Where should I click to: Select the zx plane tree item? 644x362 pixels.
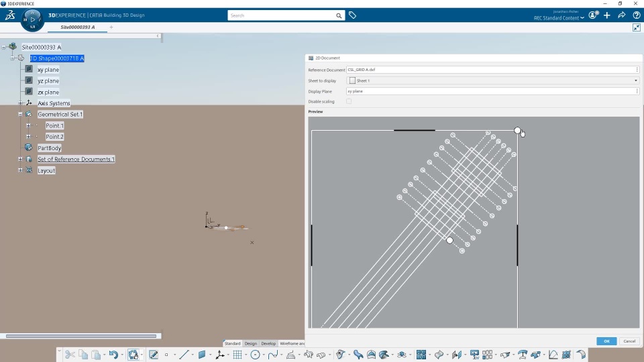coord(48,93)
